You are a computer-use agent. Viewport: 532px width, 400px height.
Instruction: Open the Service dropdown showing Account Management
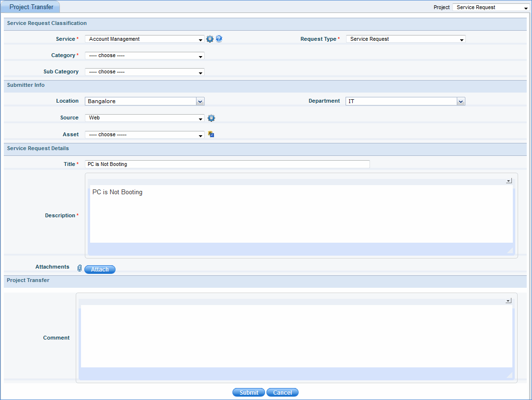click(x=145, y=39)
